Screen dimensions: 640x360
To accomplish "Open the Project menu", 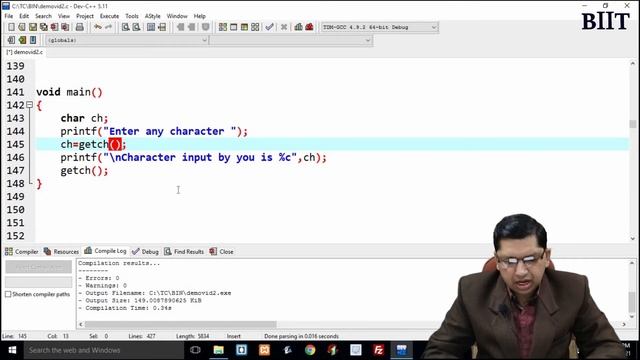I will tap(85, 16).
